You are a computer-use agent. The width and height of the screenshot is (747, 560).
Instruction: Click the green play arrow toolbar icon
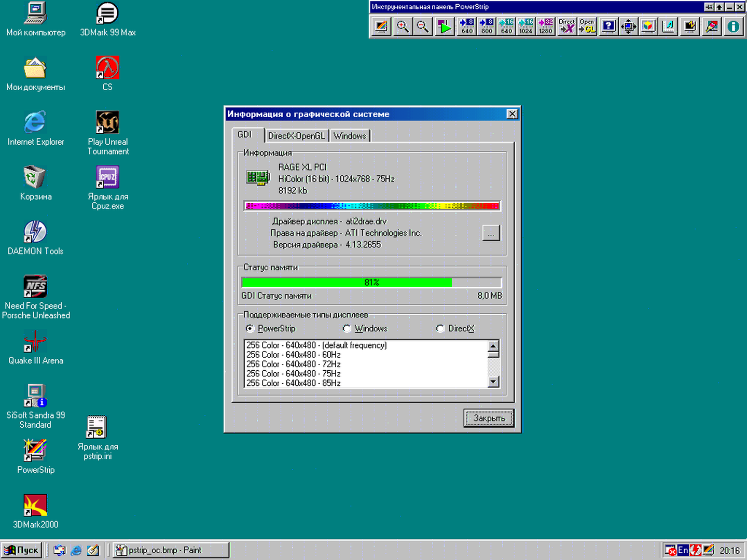[x=445, y=26]
